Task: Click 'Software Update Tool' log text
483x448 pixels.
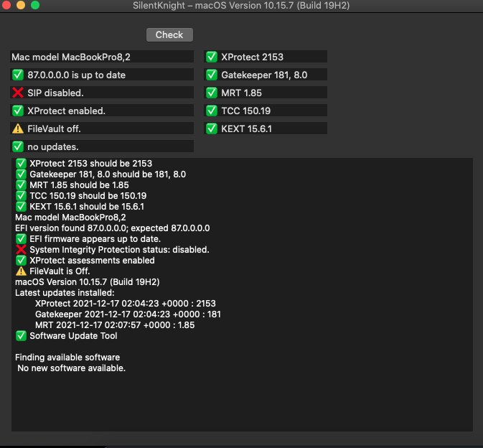Action: pos(73,336)
